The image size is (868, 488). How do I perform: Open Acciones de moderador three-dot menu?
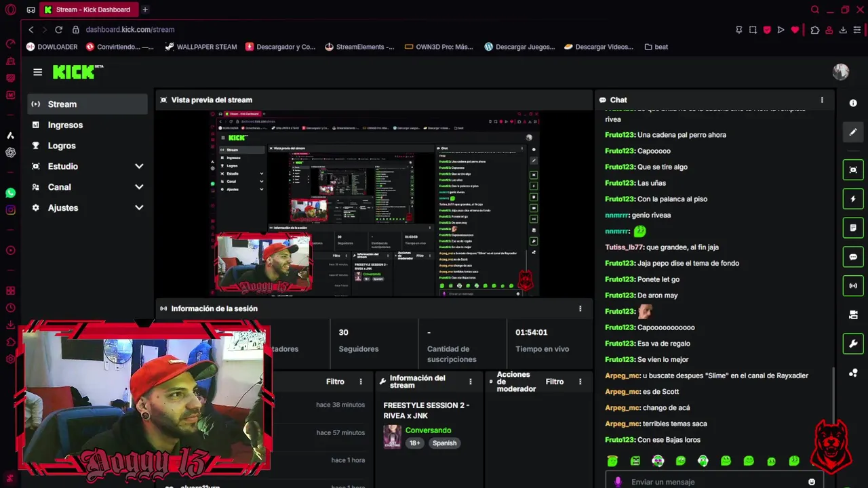click(x=580, y=382)
